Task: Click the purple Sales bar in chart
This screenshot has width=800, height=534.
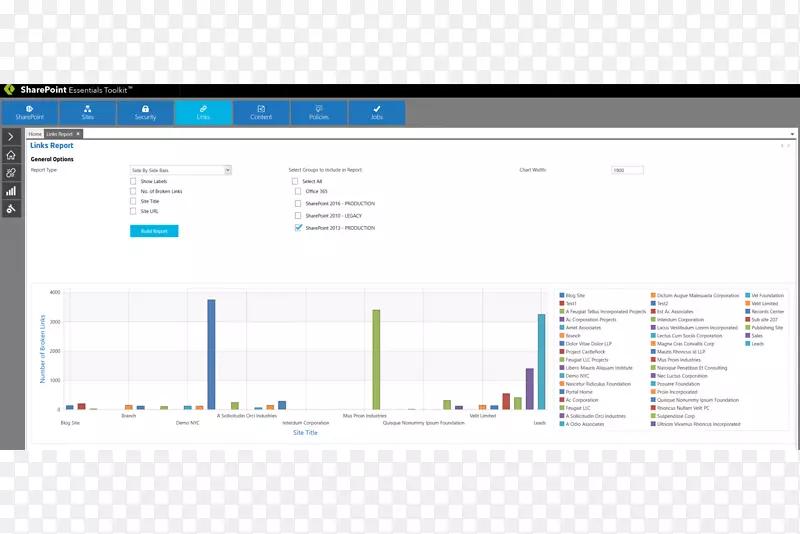Action: 530,389
